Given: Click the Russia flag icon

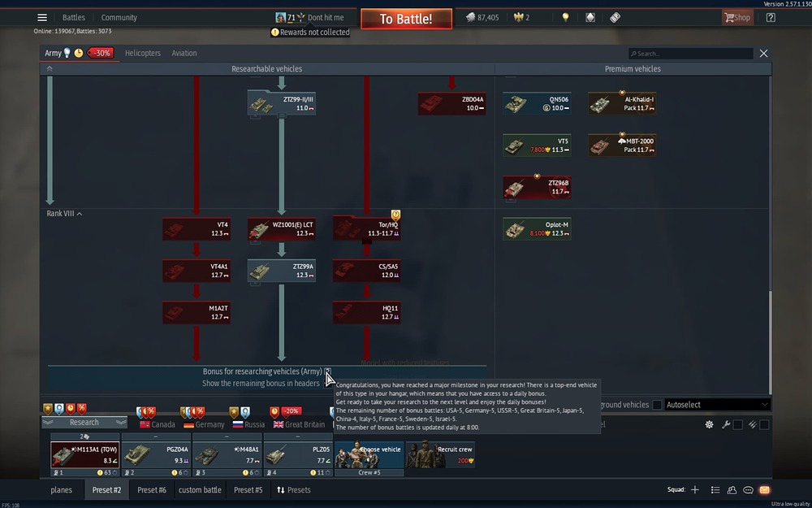Looking at the screenshot, I should (238, 424).
